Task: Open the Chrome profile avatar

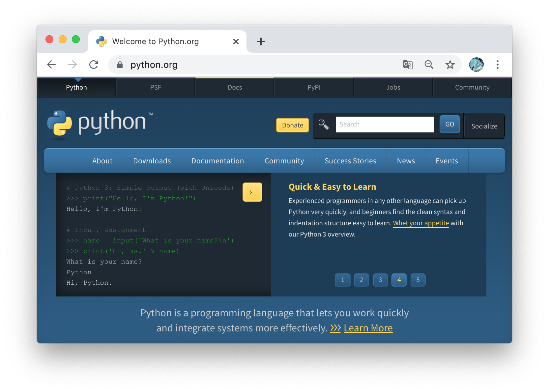Action: pyautogui.click(x=477, y=65)
